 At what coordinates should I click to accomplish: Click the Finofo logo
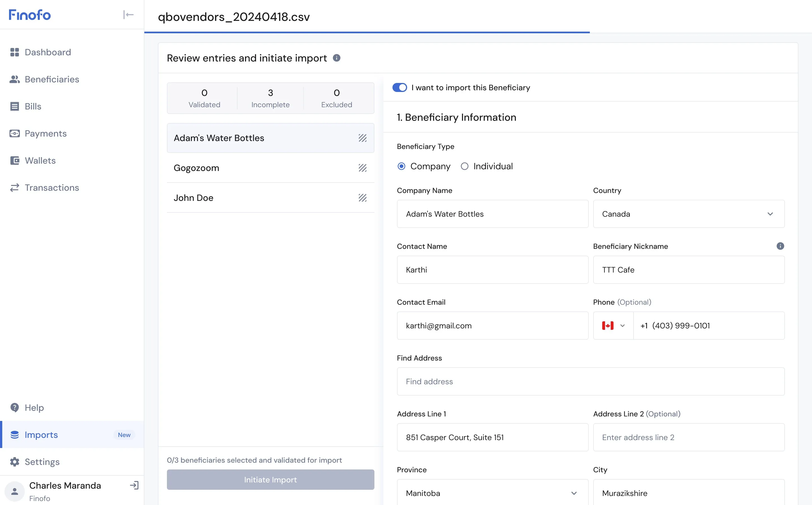tap(30, 15)
